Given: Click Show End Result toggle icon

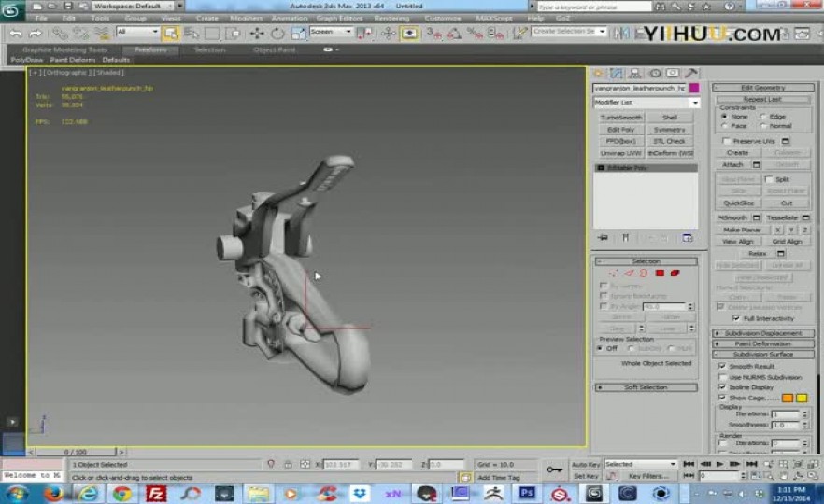Looking at the screenshot, I should tap(625, 238).
